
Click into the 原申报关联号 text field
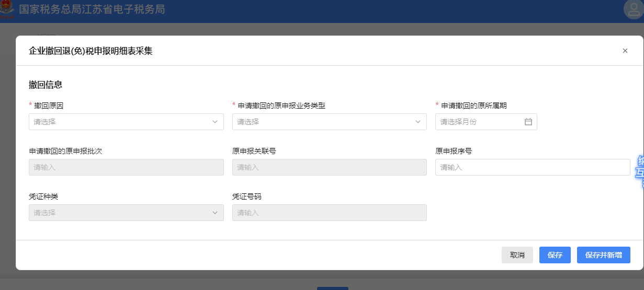pos(329,167)
